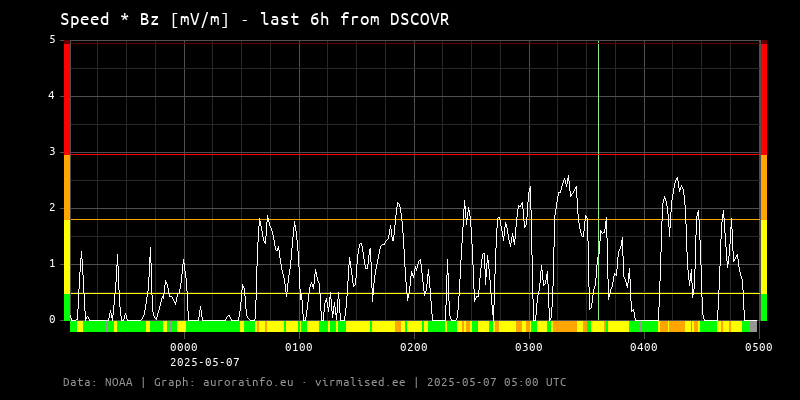Click the 0000 time label
800x400 pixels.
click(x=184, y=347)
